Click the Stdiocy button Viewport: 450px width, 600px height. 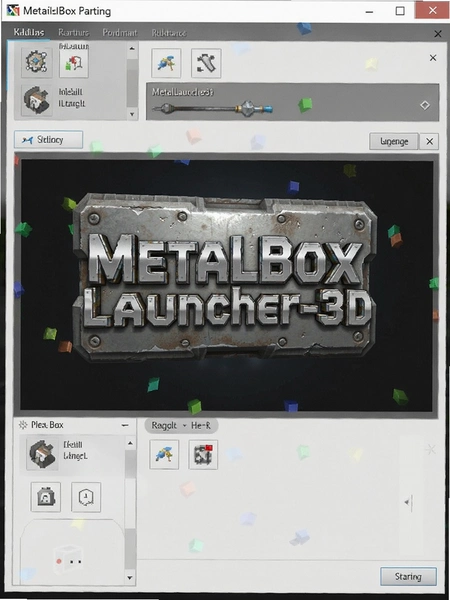(x=49, y=140)
